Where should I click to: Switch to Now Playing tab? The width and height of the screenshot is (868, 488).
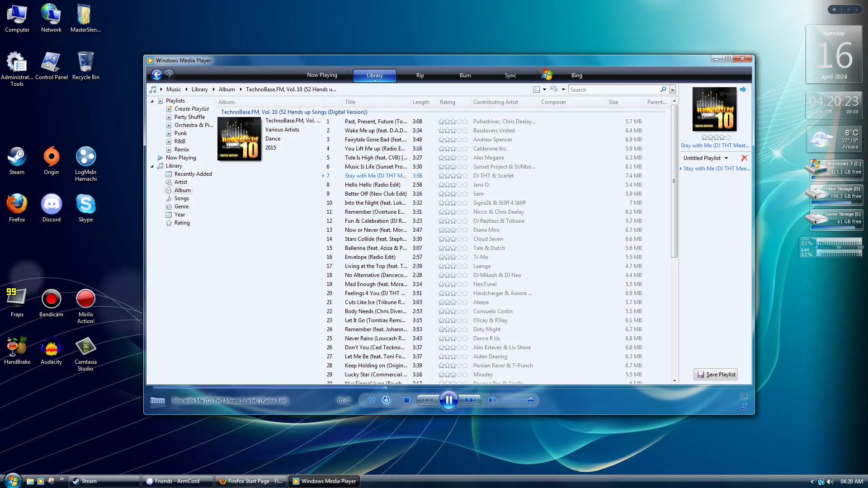[322, 75]
